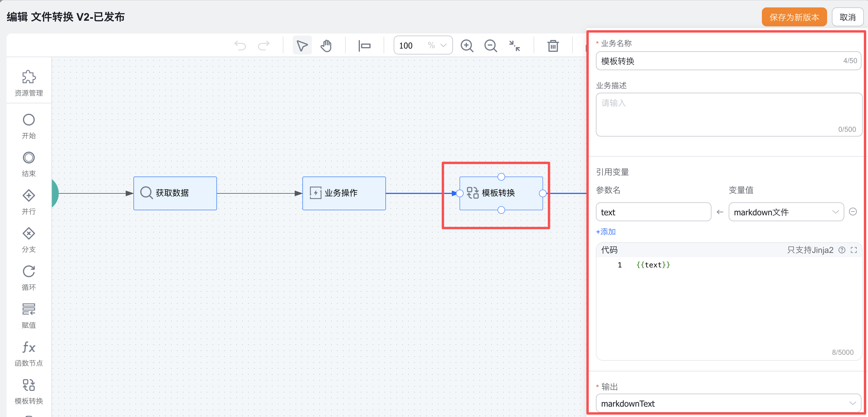Select the pointer selection tool

point(302,45)
